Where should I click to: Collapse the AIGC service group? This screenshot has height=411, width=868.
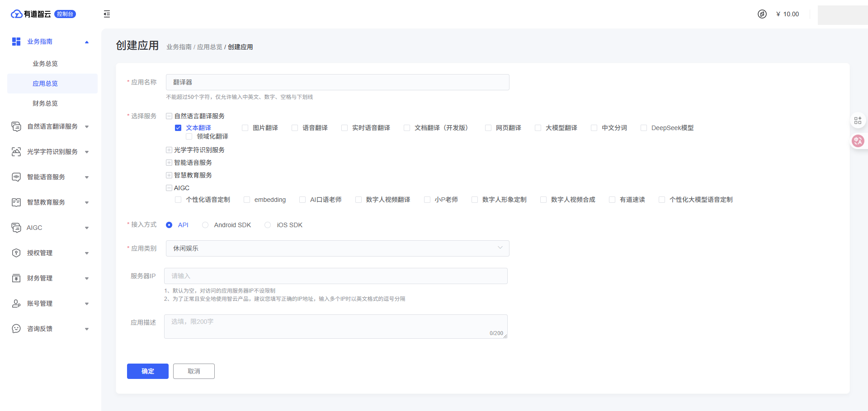169,188
